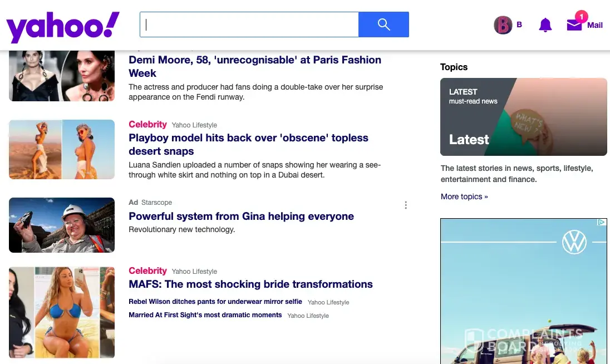
Task: Click the Mail text label
Action: [x=595, y=25]
